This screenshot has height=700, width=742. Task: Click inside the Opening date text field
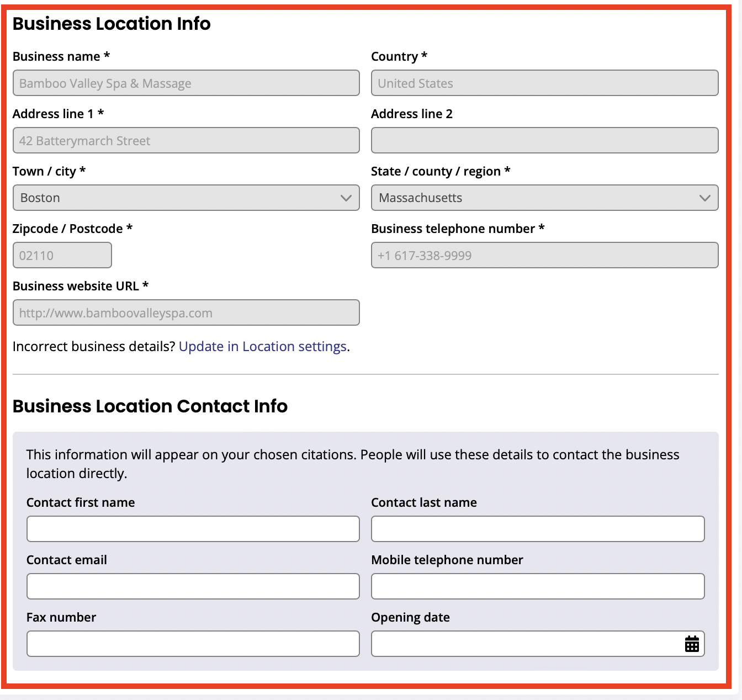524,644
